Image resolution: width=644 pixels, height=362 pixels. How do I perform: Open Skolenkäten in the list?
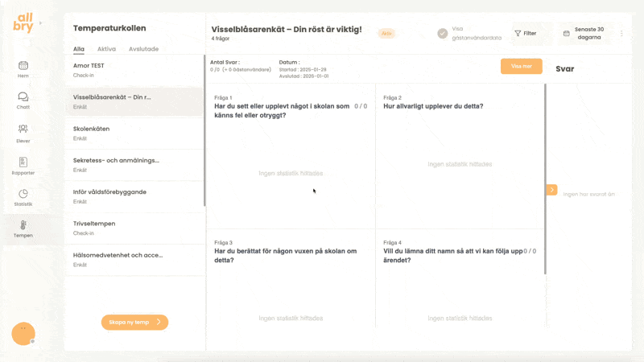click(x=133, y=133)
